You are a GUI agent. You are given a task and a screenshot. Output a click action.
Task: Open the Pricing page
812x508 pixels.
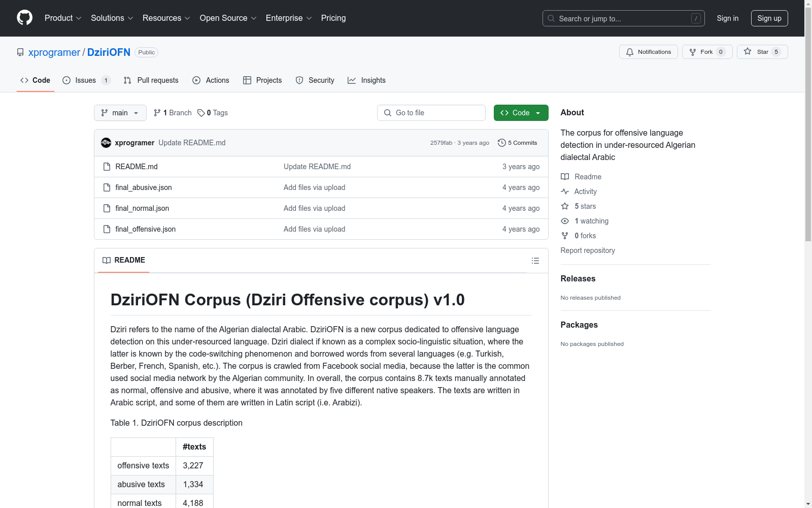click(x=333, y=18)
